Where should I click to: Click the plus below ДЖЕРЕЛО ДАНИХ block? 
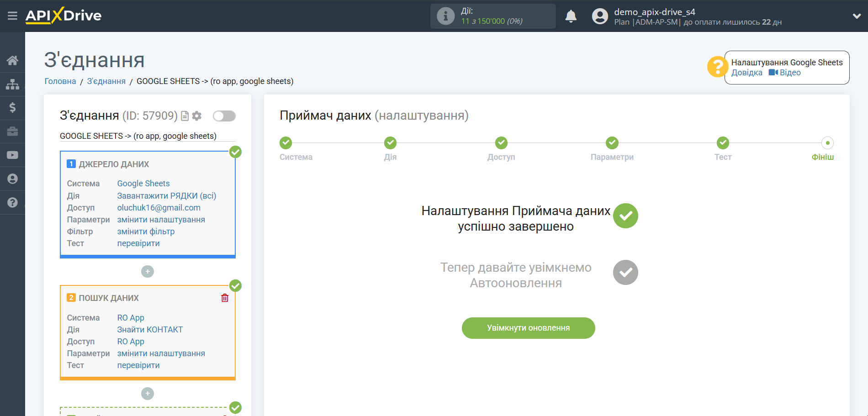point(147,271)
